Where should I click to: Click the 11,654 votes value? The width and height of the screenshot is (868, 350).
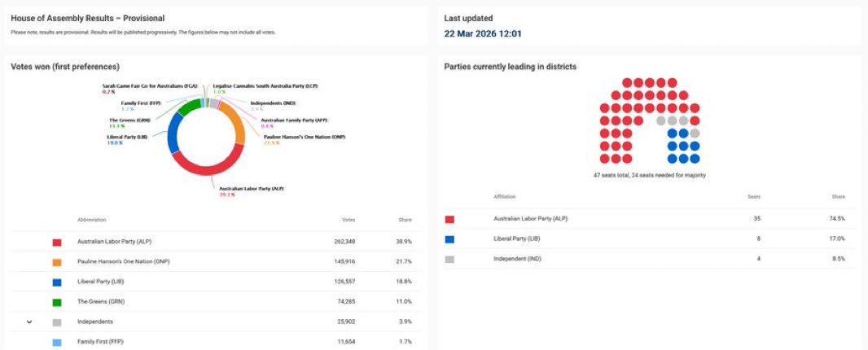tap(347, 342)
